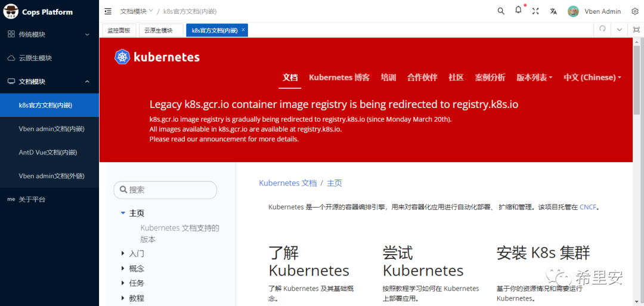
Task: Click the 文档 nav link
Action: tap(290, 77)
